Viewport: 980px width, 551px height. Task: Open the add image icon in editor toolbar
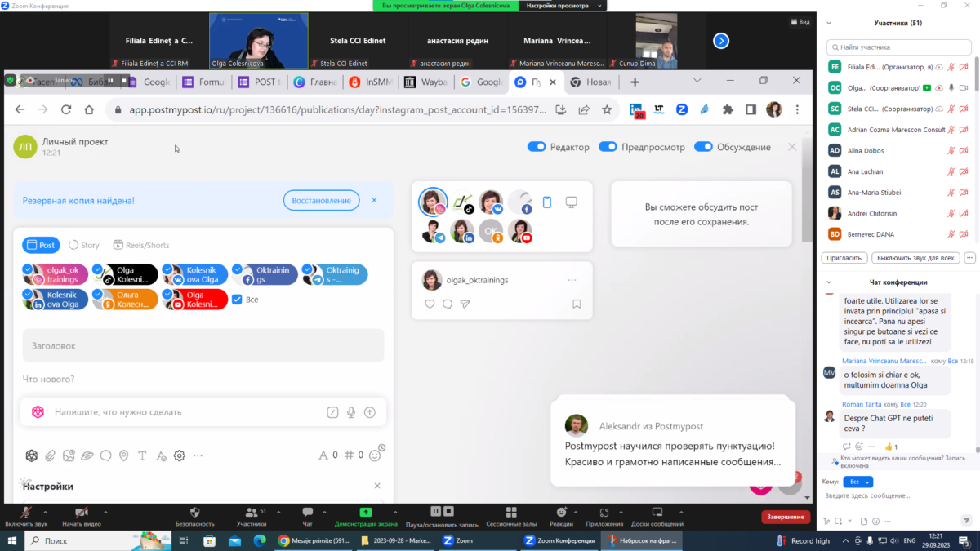point(69,455)
